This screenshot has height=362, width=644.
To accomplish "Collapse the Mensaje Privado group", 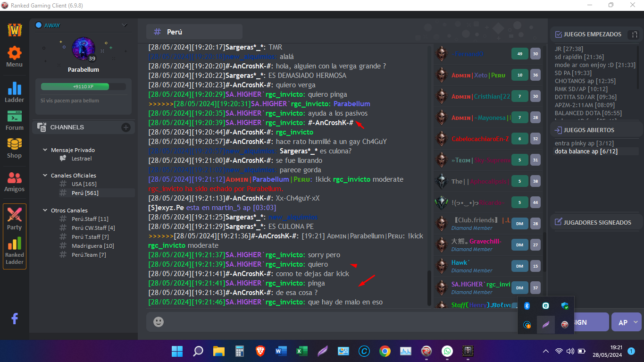I will click(45, 150).
